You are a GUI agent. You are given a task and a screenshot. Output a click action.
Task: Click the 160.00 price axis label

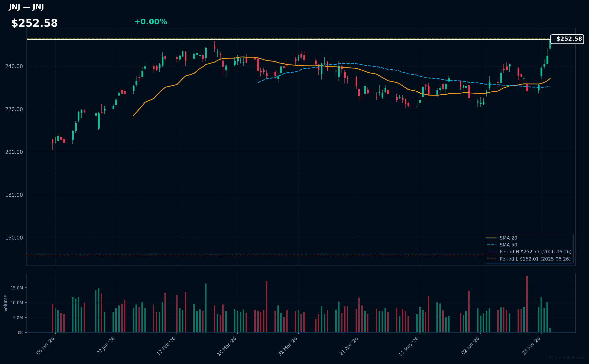click(14, 238)
